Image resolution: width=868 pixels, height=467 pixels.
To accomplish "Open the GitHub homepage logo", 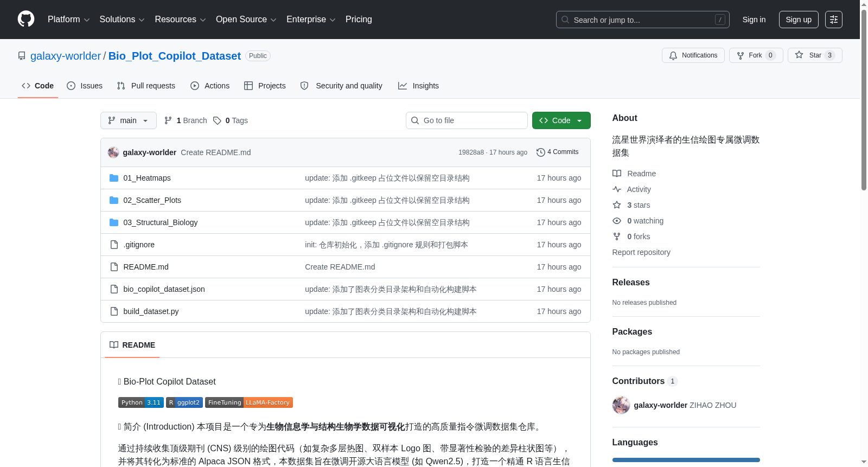I will click(x=26, y=19).
